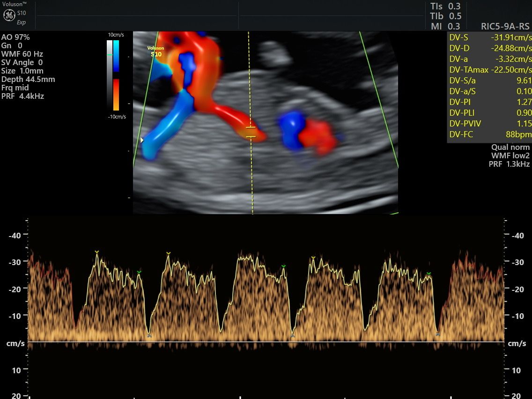Click the focal zone triangle marker

click(x=142, y=140)
